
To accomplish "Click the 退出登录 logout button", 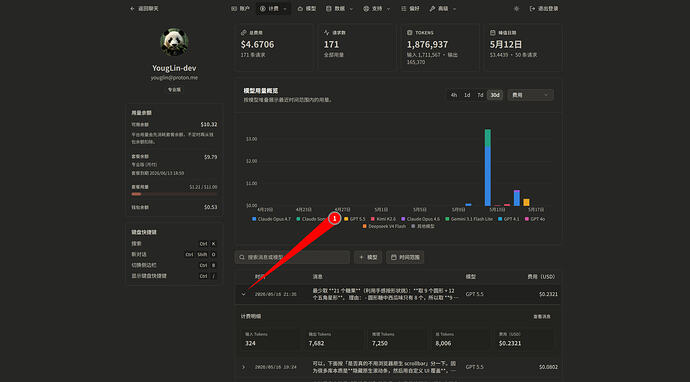I will [x=544, y=8].
